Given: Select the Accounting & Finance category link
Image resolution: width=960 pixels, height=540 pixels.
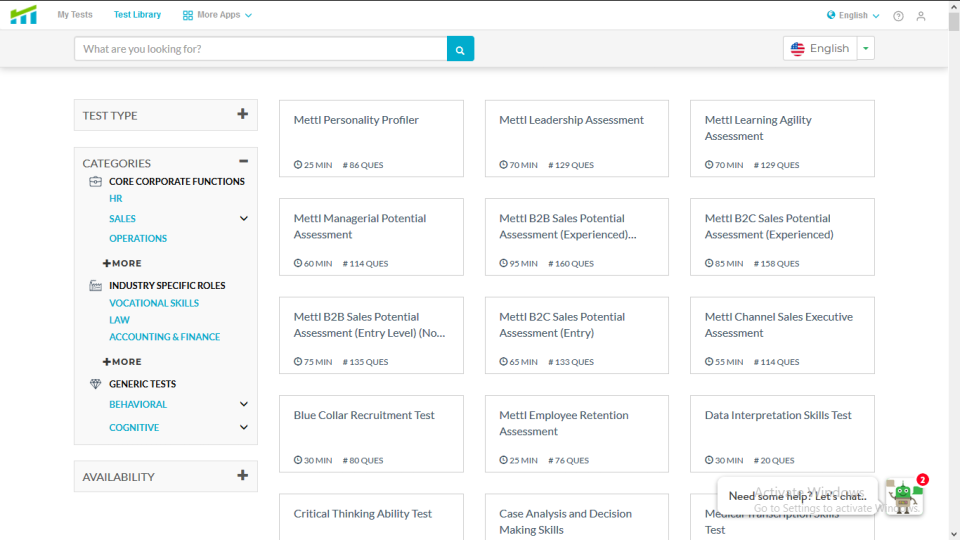Looking at the screenshot, I should point(164,337).
